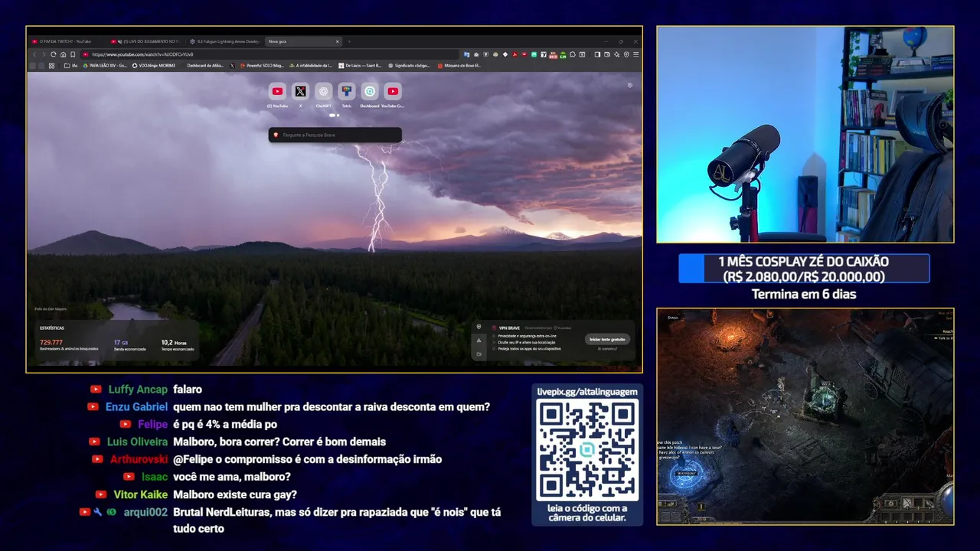Go forward with the browser forward arrow

pyautogui.click(x=44, y=54)
